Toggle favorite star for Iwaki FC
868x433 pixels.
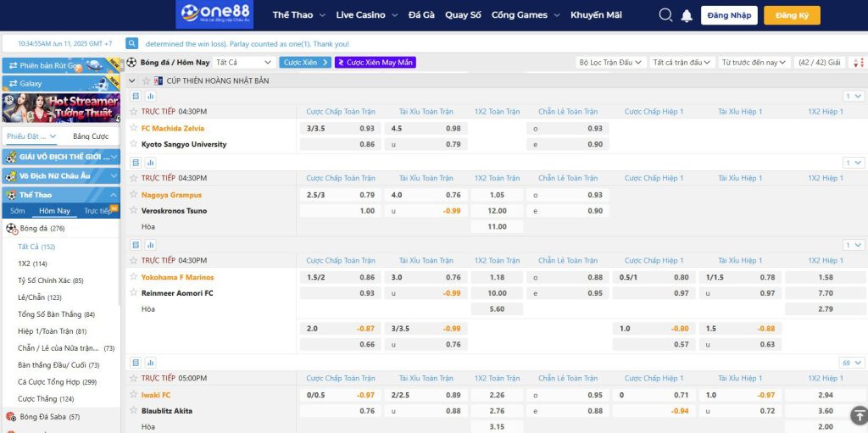click(x=133, y=395)
